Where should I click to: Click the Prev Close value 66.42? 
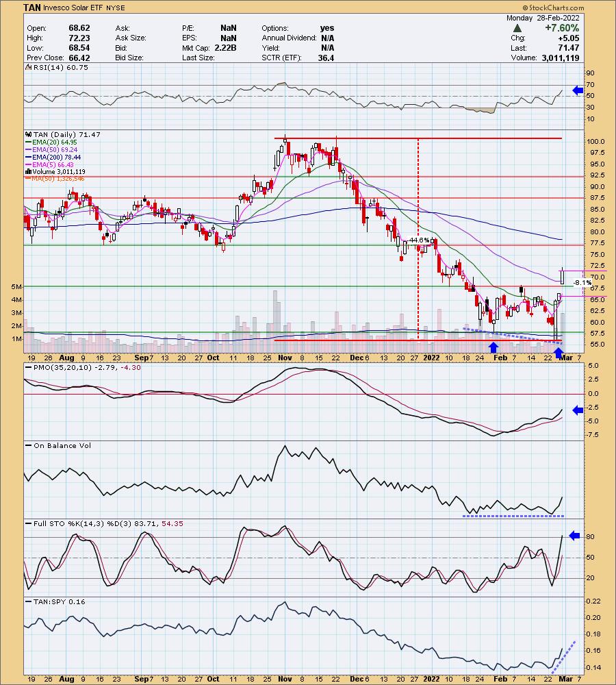pyautogui.click(x=79, y=58)
